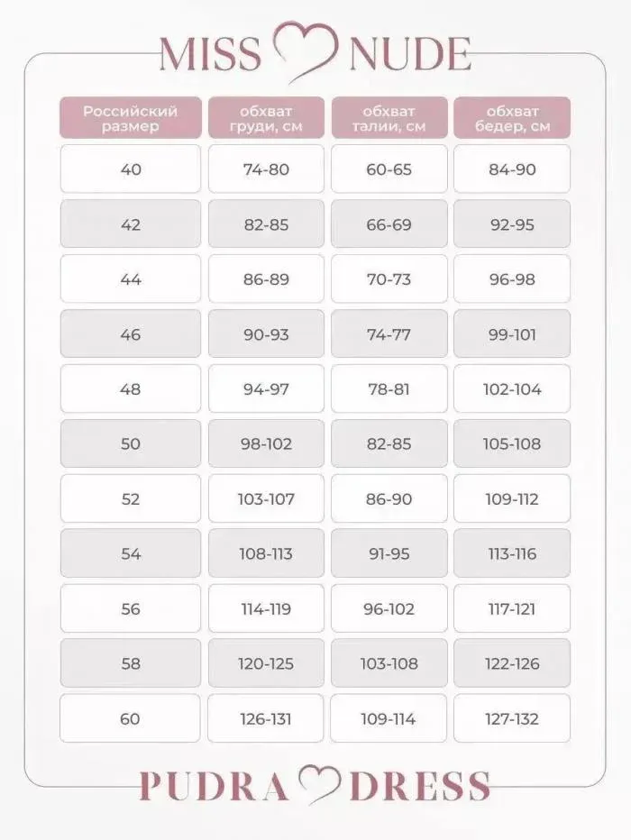
Task: Select size 40 cell
Action: [x=131, y=169]
